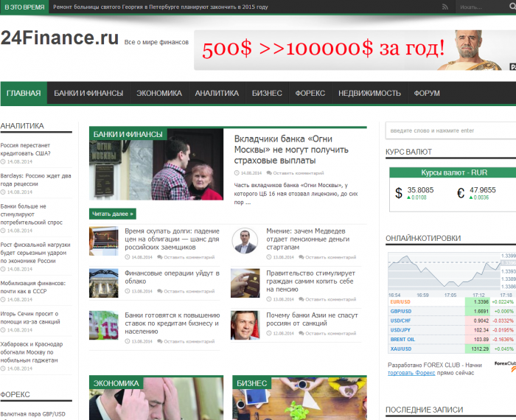
Task: Open 'Почему банки Азии не спасут россиян'
Action: pyautogui.click(x=312, y=319)
